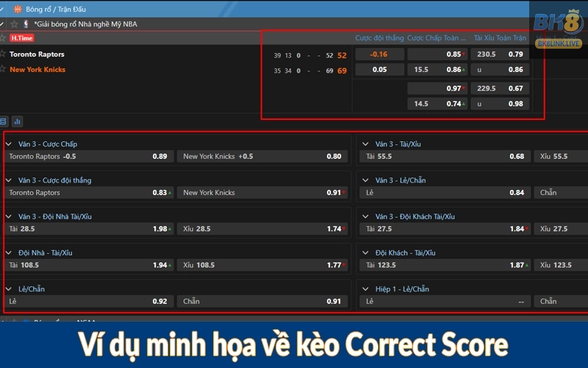The width and height of the screenshot is (588, 368).
Task: Bet New York Knicks Ván 3 winner 0.91
Action: [x=262, y=193]
